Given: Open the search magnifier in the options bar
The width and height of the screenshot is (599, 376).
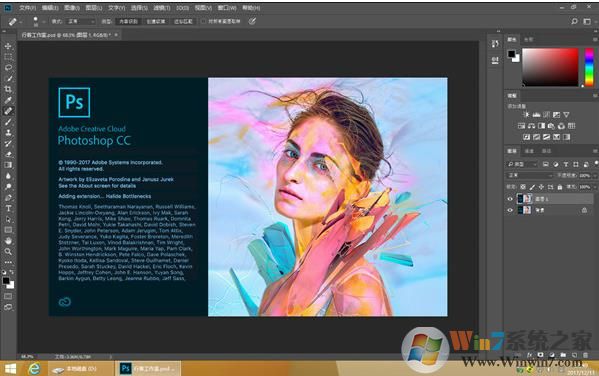Looking at the screenshot, I should pos(574,21).
